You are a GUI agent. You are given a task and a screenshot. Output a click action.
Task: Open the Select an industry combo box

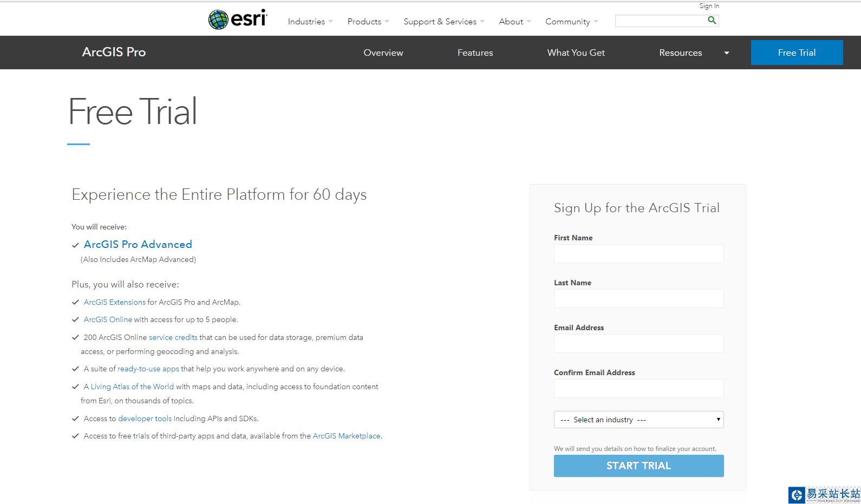[x=639, y=420]
